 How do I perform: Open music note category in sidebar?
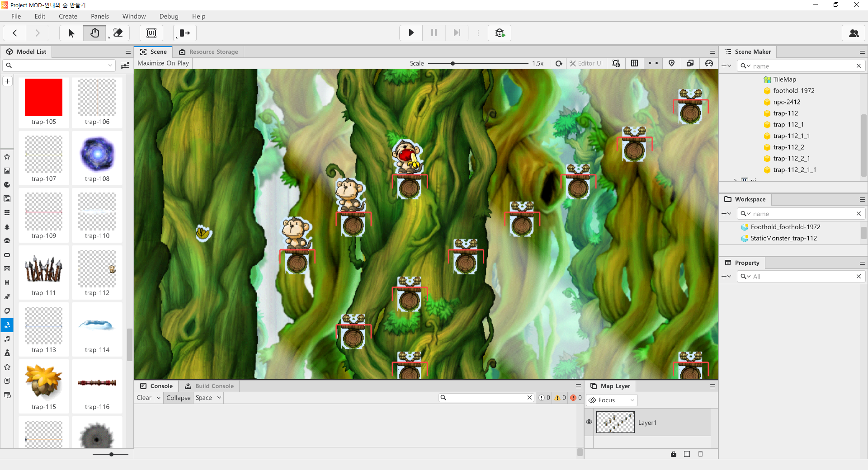click(x=7, y=339)
